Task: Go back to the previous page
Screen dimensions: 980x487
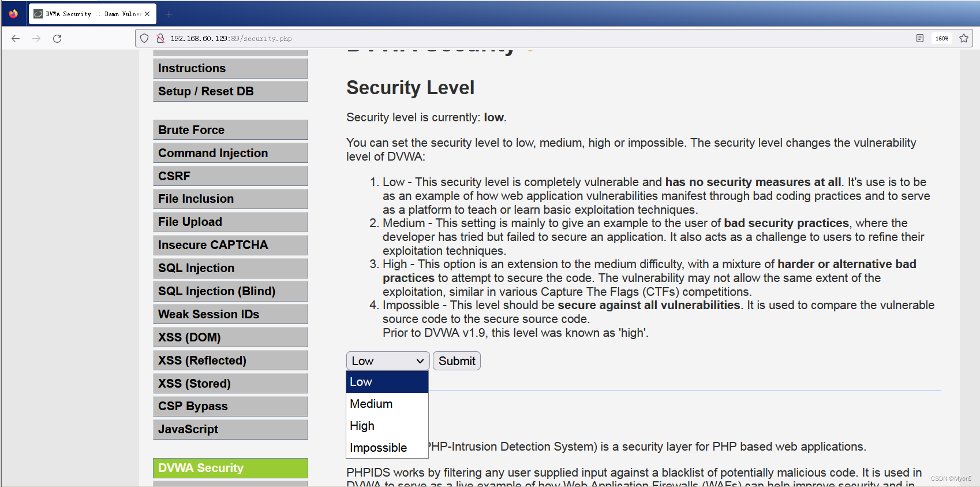Action: click(16, 39)
